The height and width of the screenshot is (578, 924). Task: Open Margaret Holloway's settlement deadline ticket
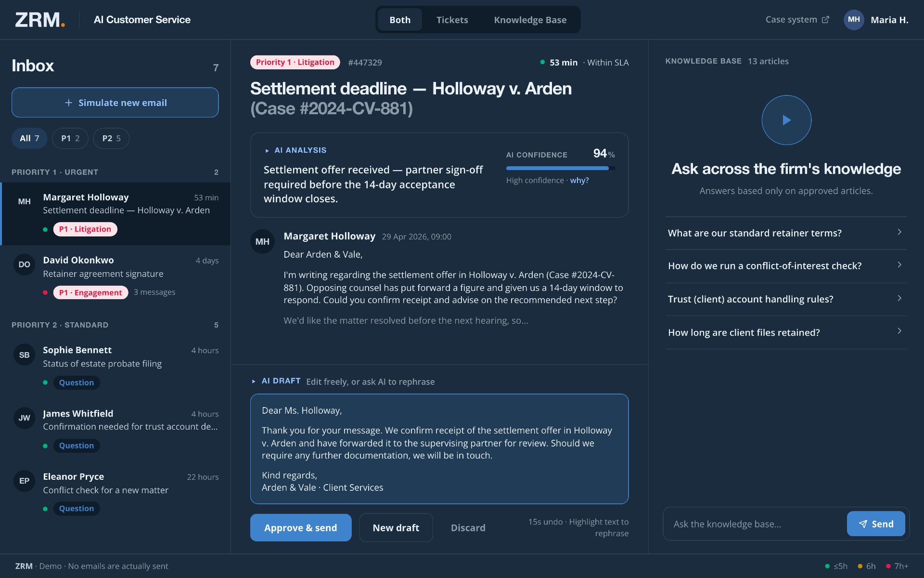pos(116,214)
